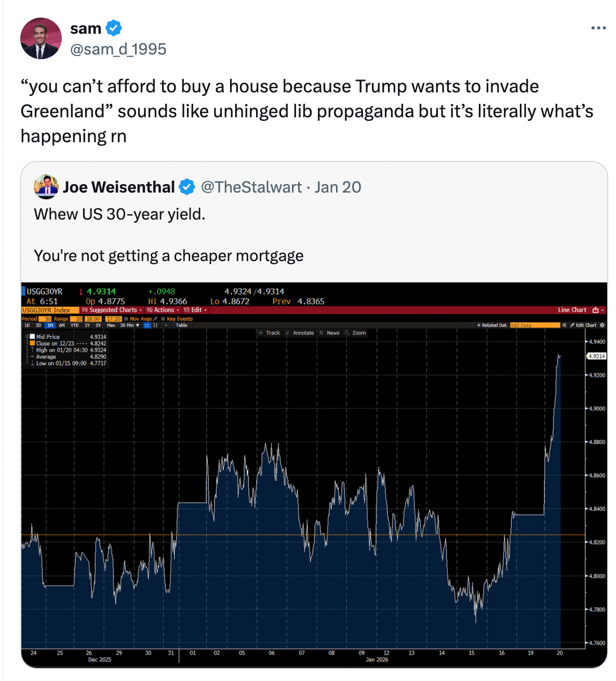
Task: Select the 6M range tab
Action: [x=62, y=325]
